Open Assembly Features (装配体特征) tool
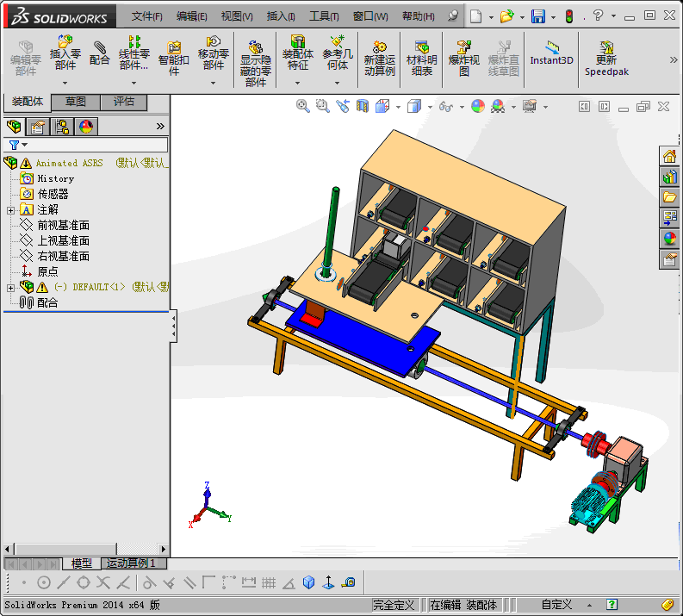The height and width of the screenshot is (616, 683). [x=297, y=53]
